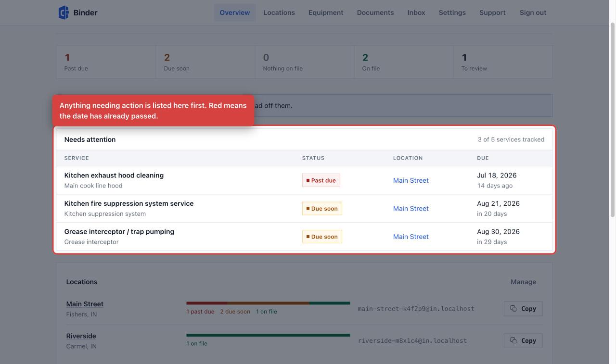616x364 pixels.
Task: Click the Nothing on file summary card
Action: point(305,62)
